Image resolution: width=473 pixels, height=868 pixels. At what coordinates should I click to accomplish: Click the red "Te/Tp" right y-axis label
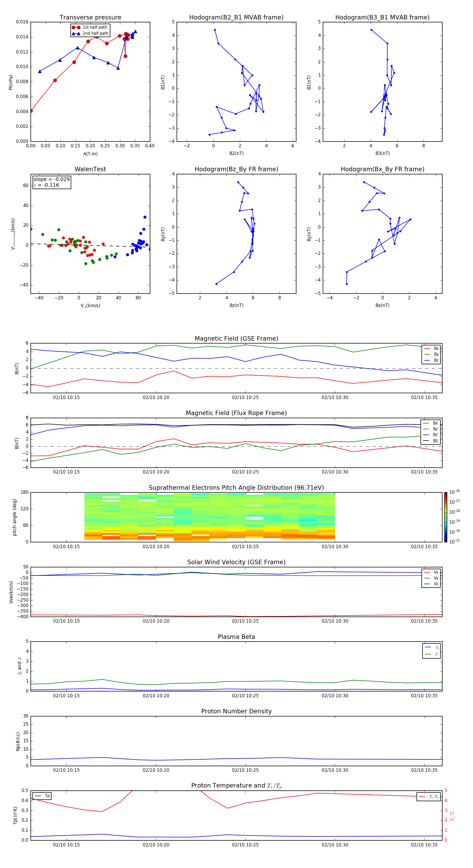point(452,815)
